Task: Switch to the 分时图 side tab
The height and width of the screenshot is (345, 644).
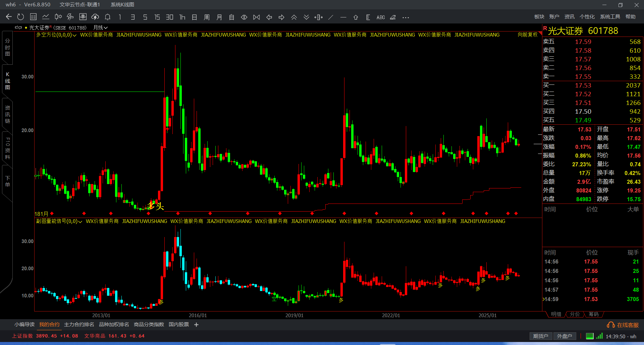Action: 7,47
